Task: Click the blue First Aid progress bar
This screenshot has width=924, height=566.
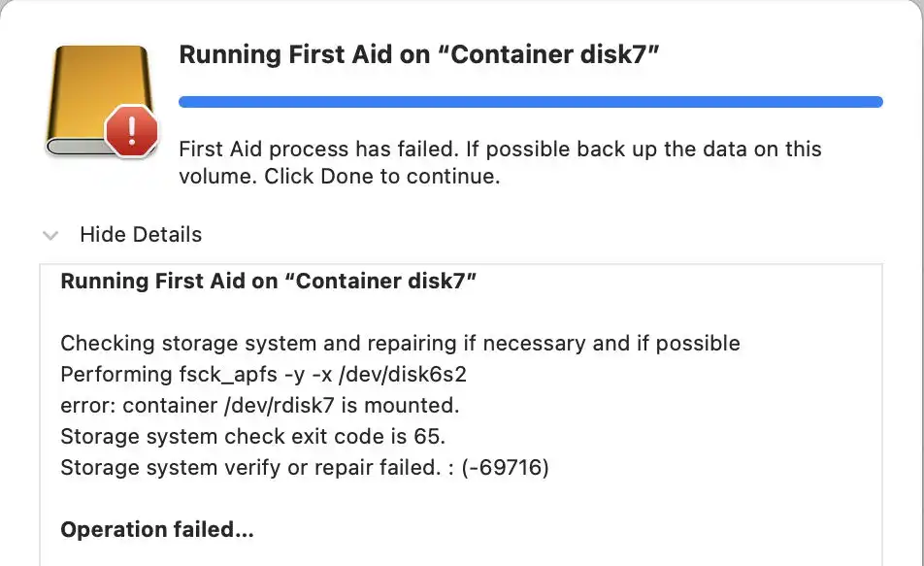Action: [x=531, y=101]
